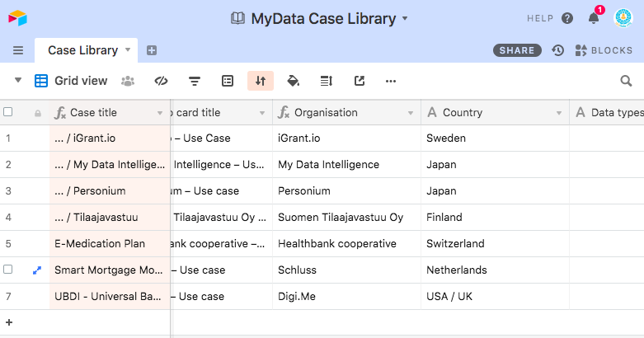Open the row color paint bucket
Image resolution: width=644 pixels, height=338 pixels.
(x=293, y=81)
